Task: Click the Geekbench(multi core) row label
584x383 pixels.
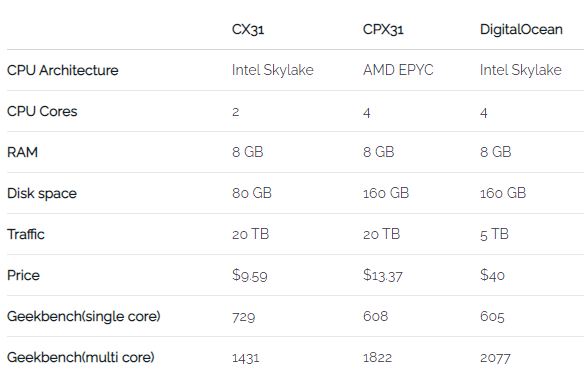Action: tap(80, 357)
